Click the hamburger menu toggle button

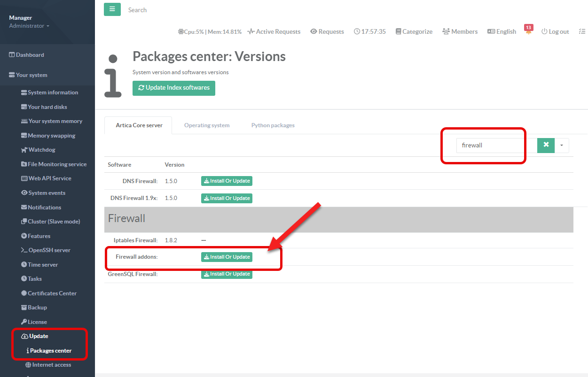(112, 9)
